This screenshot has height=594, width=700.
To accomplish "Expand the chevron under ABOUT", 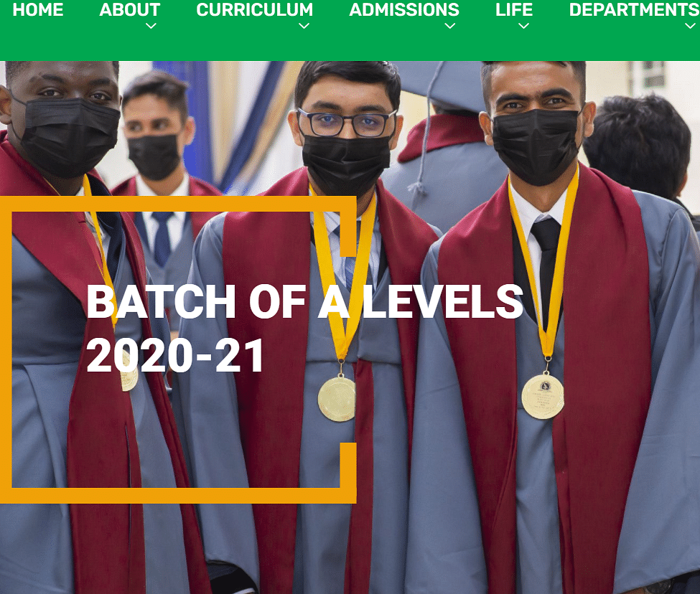I will (x=151, y=26).
